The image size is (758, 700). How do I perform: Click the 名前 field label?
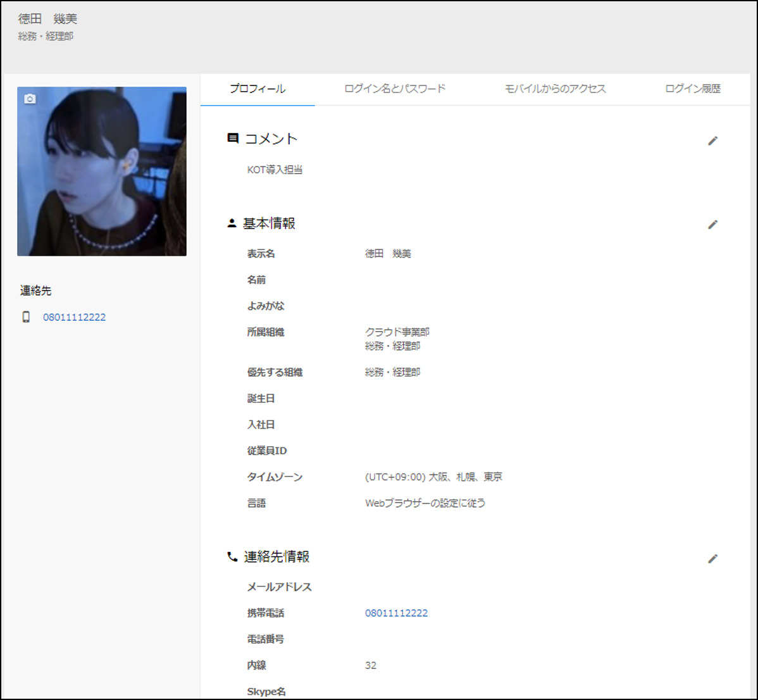tap(256, 279)
